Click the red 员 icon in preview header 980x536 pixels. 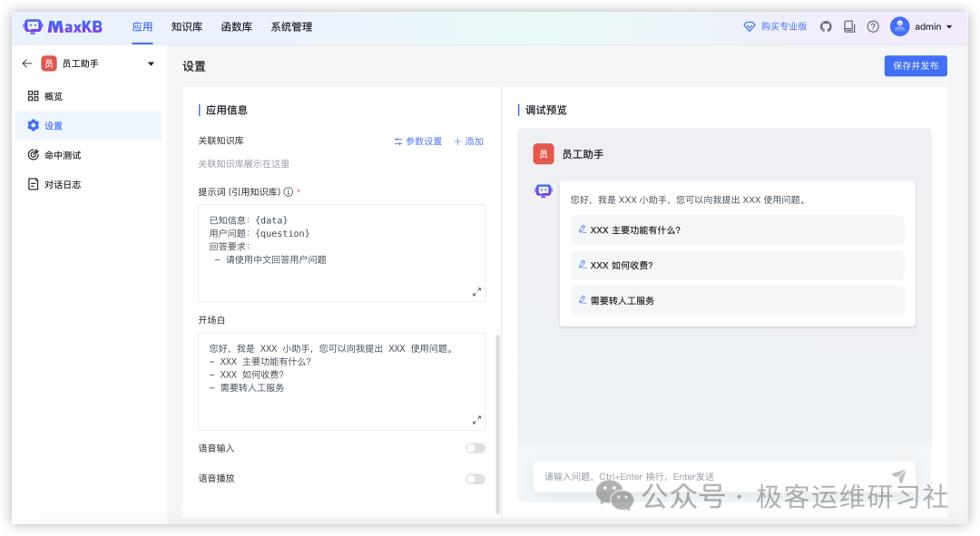(x=544, y=154)
